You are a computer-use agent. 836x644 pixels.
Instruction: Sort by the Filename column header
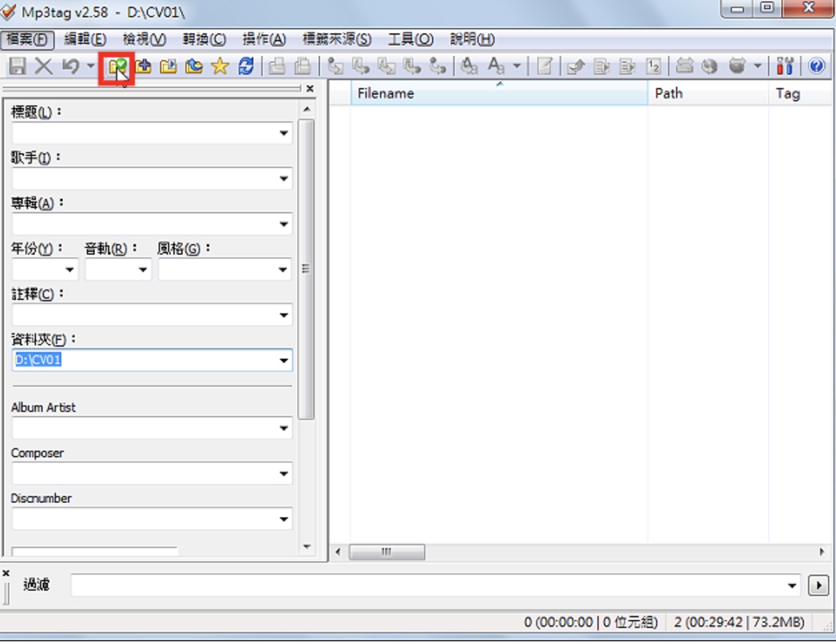coord(499,93)
